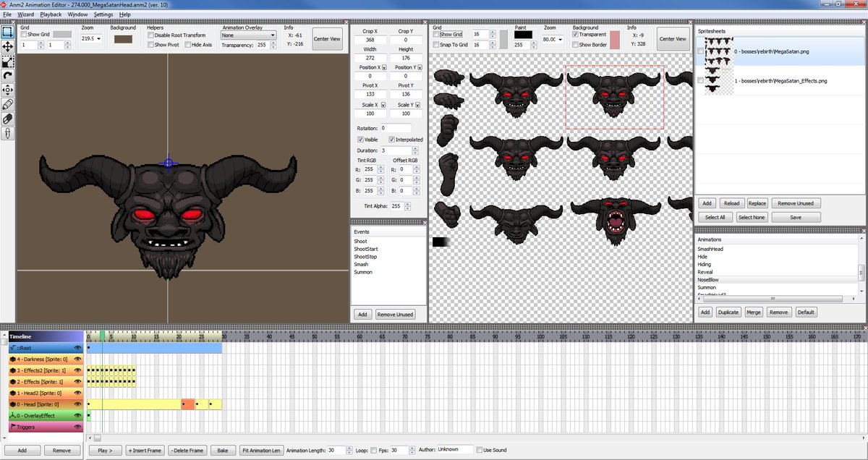Toggle visibility of OverlayEffect layer

(77, 415)
